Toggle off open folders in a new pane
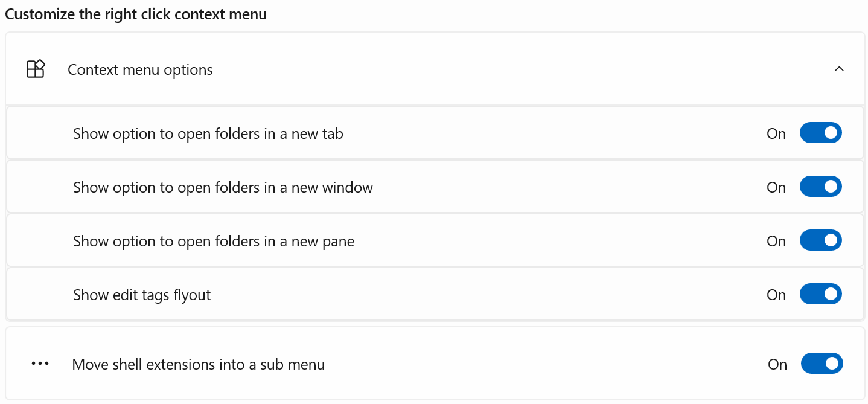 tap(821, 240)
